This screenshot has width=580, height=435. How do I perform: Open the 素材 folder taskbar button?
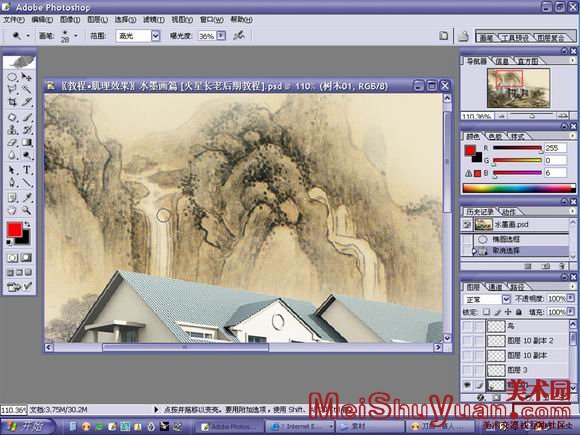370,427
